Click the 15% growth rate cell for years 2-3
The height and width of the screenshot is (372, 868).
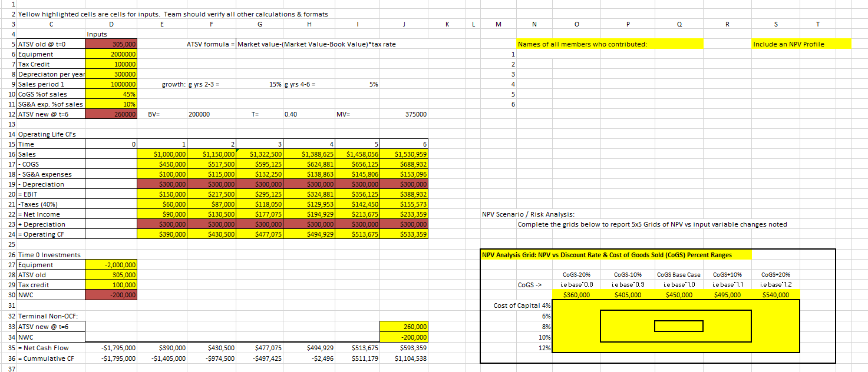pos(259,84)
